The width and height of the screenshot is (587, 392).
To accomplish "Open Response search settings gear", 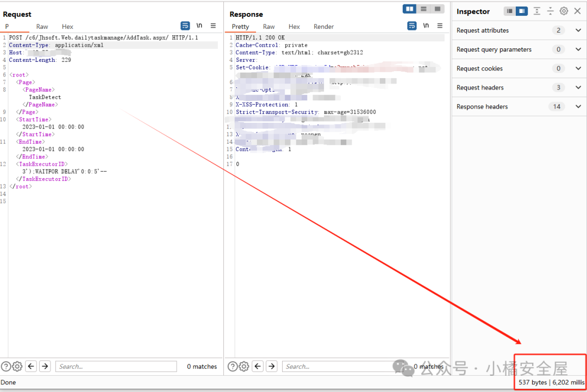I will (x=243, y=366).
